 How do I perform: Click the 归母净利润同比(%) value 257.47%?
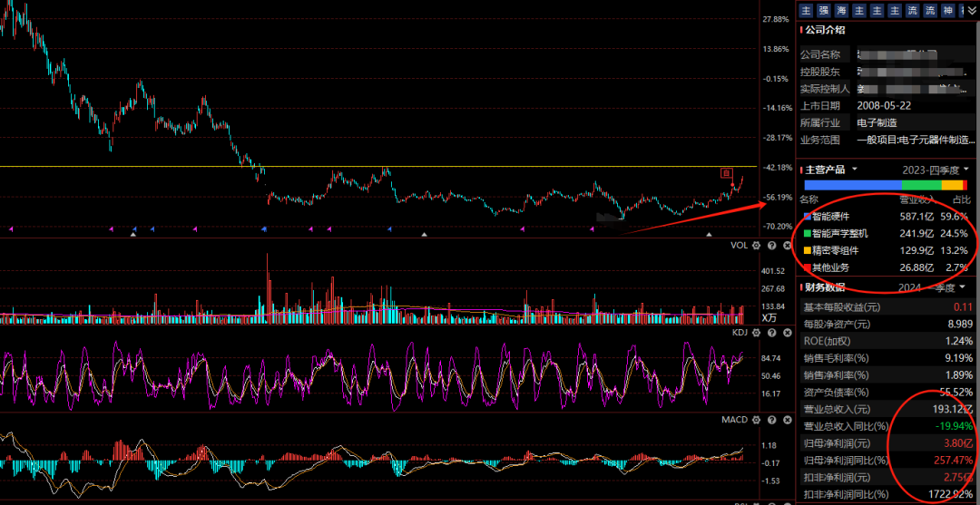tap(951, 461)
